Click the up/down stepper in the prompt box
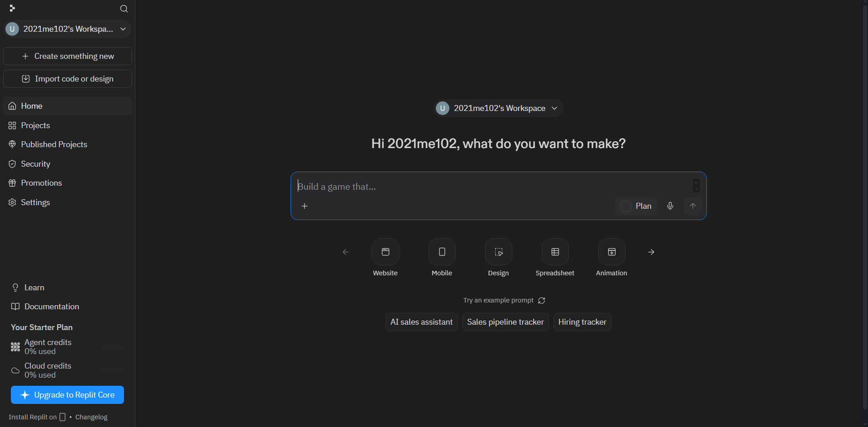This screenshot has height=427, width=868. [696, 186]
